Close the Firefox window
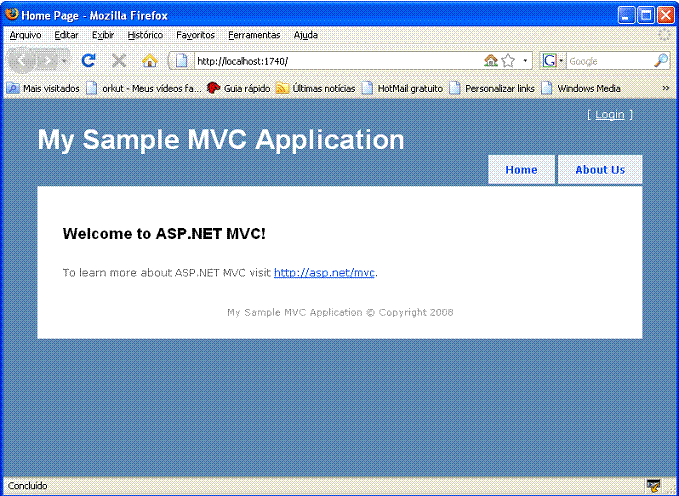The width and height of the screenshot is (679, 496). pyautogui.click(x=666, y=16)
